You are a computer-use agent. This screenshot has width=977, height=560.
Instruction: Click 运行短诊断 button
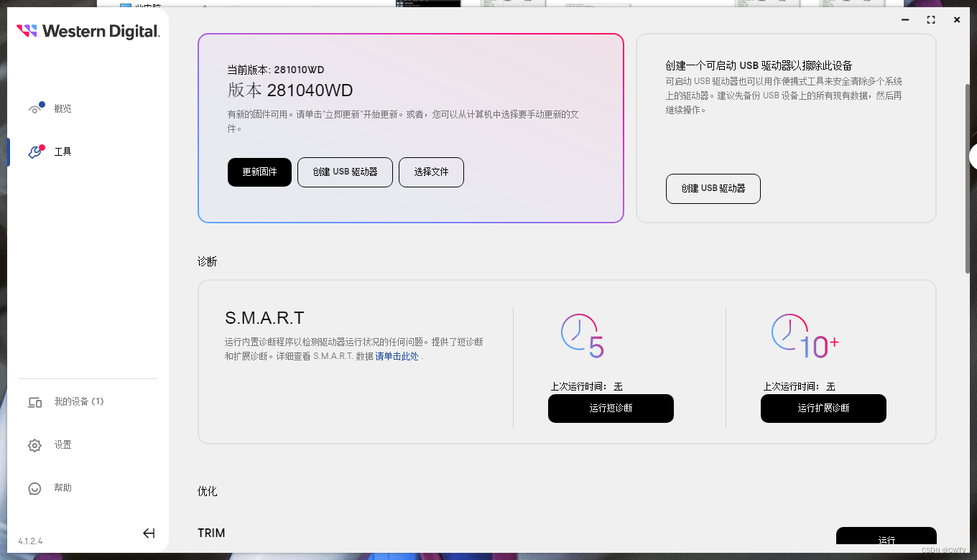[x=611, y=408]
